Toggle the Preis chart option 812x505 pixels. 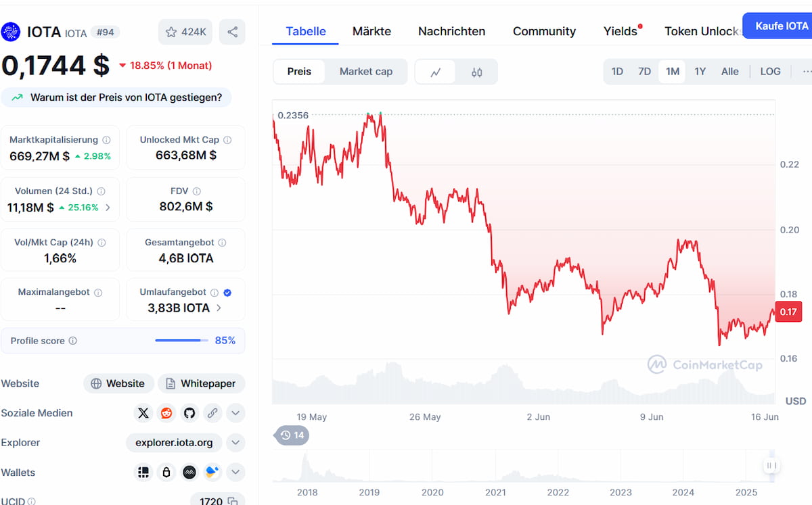(x=299, y=71)
